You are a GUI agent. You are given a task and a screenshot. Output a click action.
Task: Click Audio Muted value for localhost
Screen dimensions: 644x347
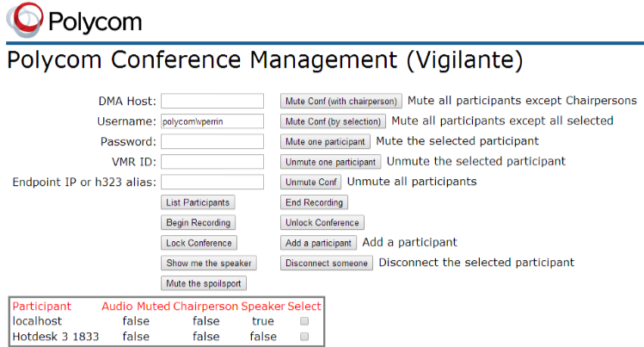(136, 321)
